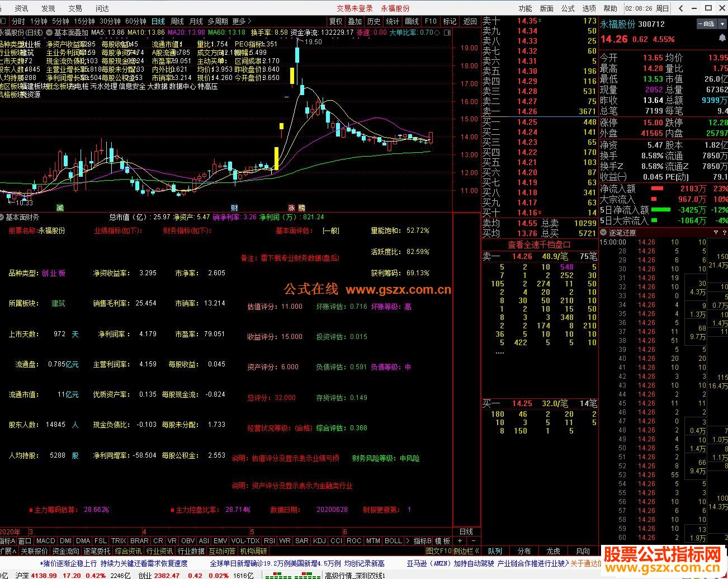Select the RSI indicator tab
This screenshot has height=579, width=728.
(269, 541)
